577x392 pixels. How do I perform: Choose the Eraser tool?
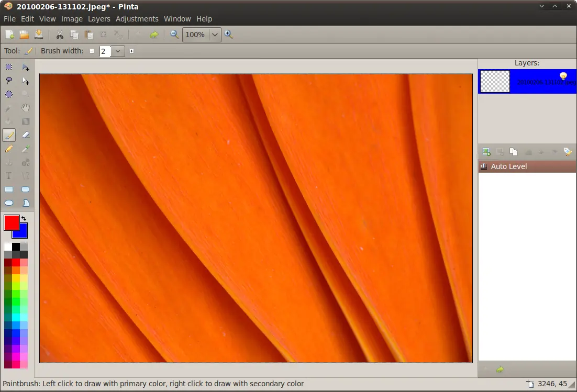[x=25, y=135]
